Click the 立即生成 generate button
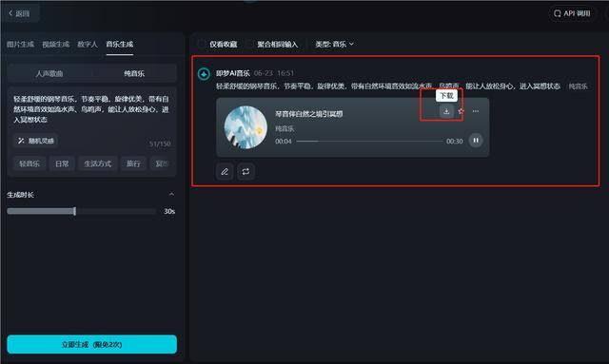The image size is (609, 364). click(92, 344)
